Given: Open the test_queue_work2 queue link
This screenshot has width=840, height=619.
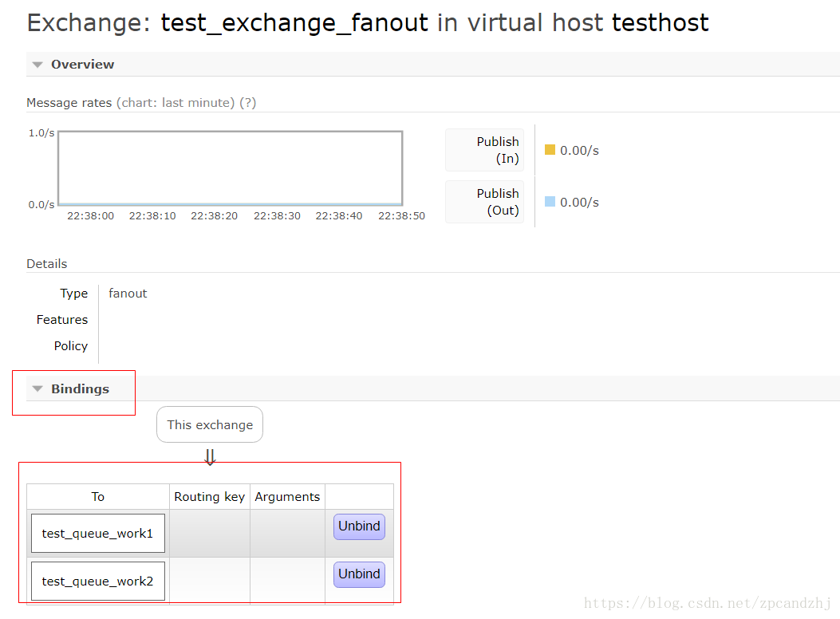Looking at the screenshot, I should (x=97, y=581).
